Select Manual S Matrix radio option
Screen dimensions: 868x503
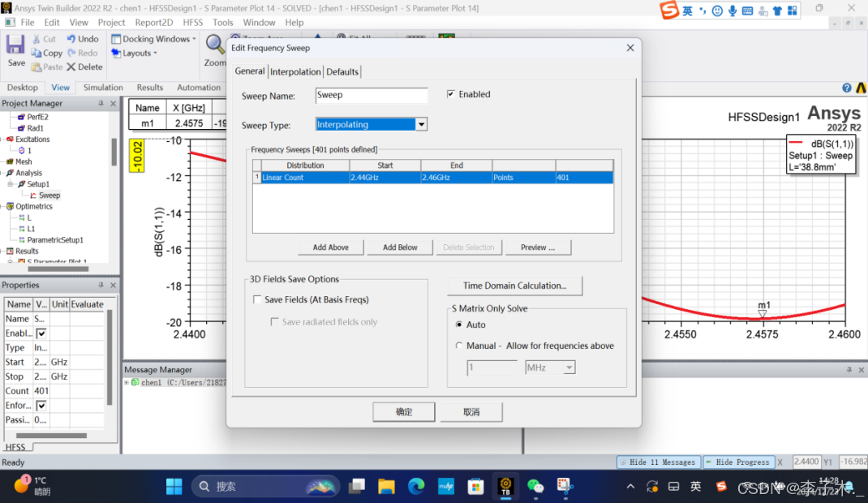coord(458,346)
